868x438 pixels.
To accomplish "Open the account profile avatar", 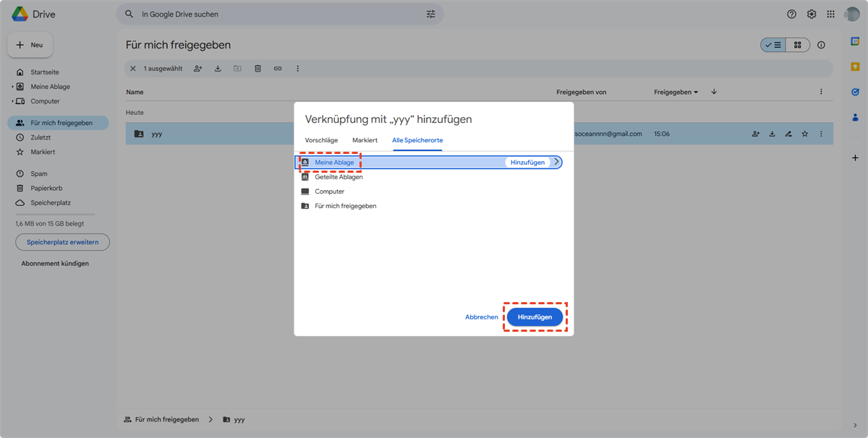I will click(x=852, y=14).
